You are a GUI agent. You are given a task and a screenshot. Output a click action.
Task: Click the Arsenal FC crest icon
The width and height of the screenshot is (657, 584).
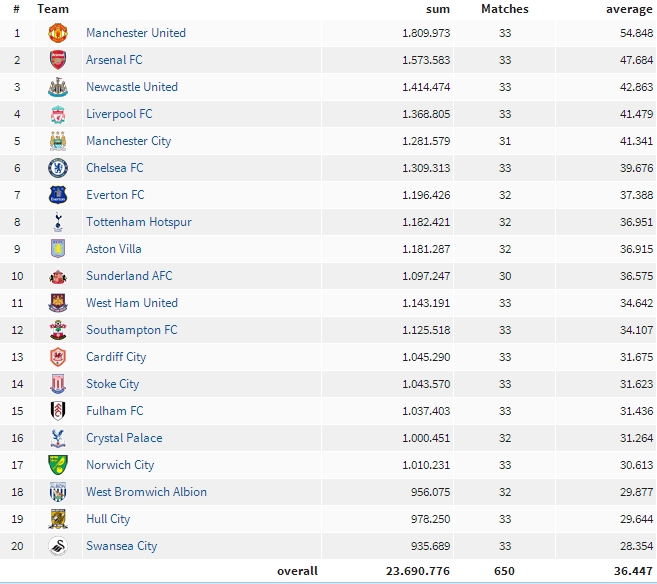58,60
